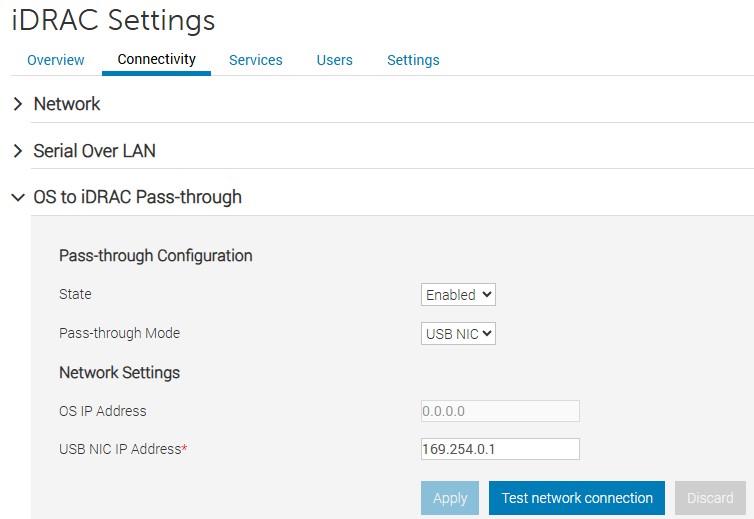754x519 pixels.
Task: Click the down chevron beside OS to iDRAC Pass-through
Action: [17, 197]
